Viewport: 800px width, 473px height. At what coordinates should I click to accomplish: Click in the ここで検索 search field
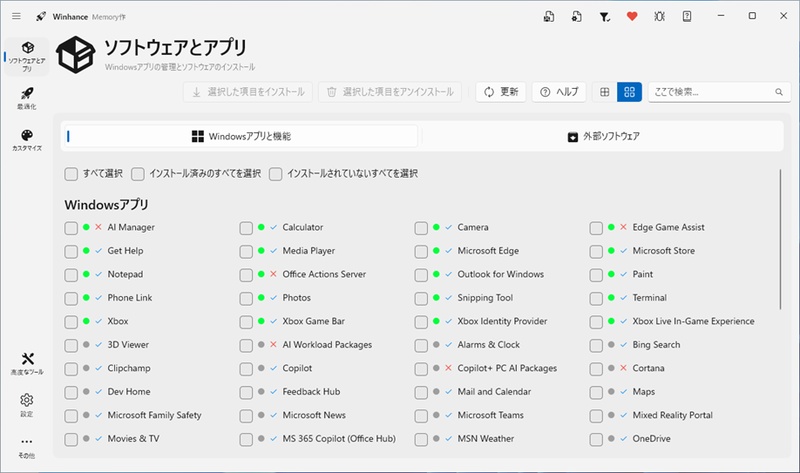click(719, 92)
